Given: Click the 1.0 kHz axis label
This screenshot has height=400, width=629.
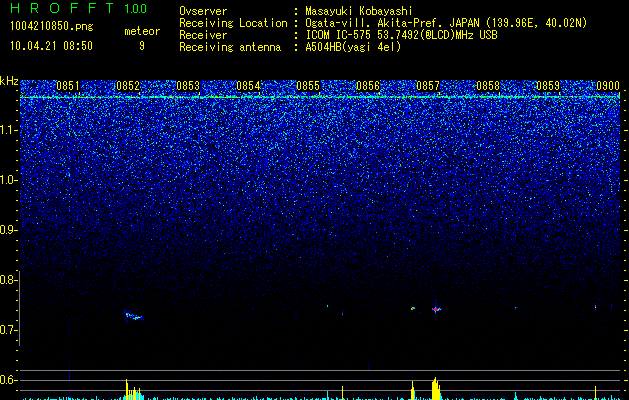Looking at the screenshot, I should [x=9, y=180].
